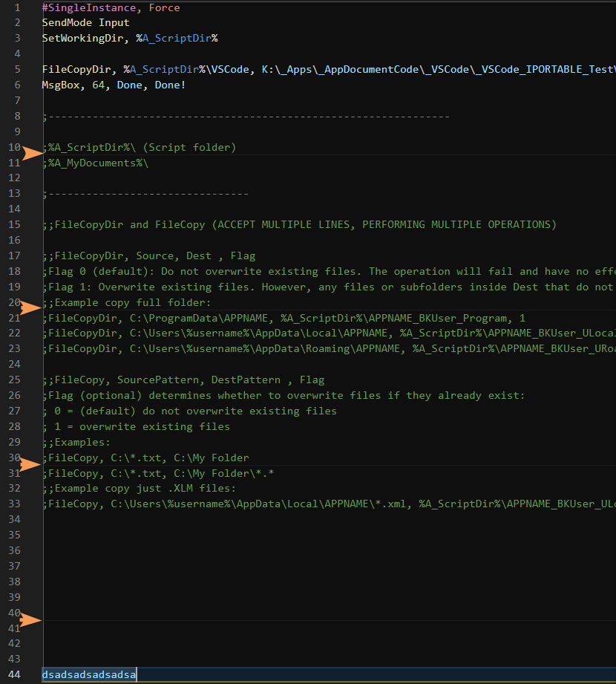The image size is (616, 684).
Task: Click ';;FileCopy, SourcePattern, DestPattern , Flag' line
Action: tap(183, 380)
